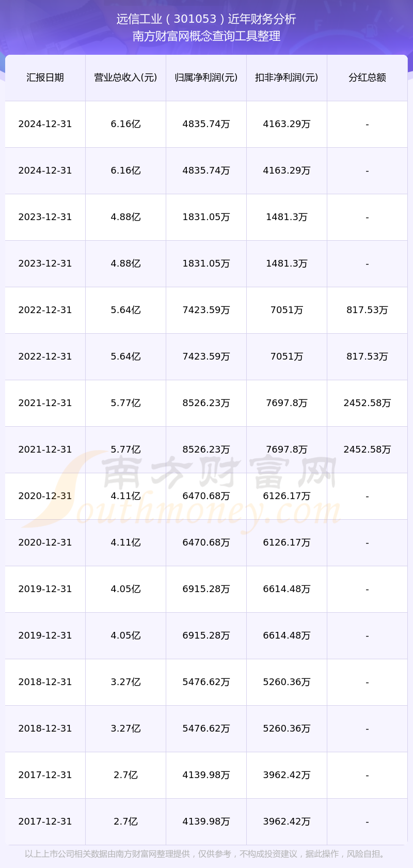Image resolution: width=413 pixels, height=868 pixels.
Task: Click the first 817.53万 dividend cell
Action: pyautogui.click(x=367, y=310)
